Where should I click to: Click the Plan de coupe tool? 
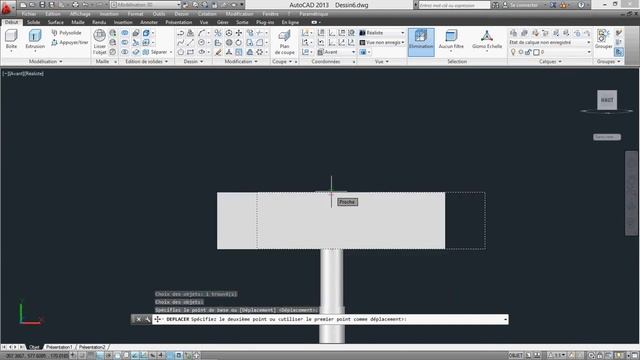coord(284,42)
